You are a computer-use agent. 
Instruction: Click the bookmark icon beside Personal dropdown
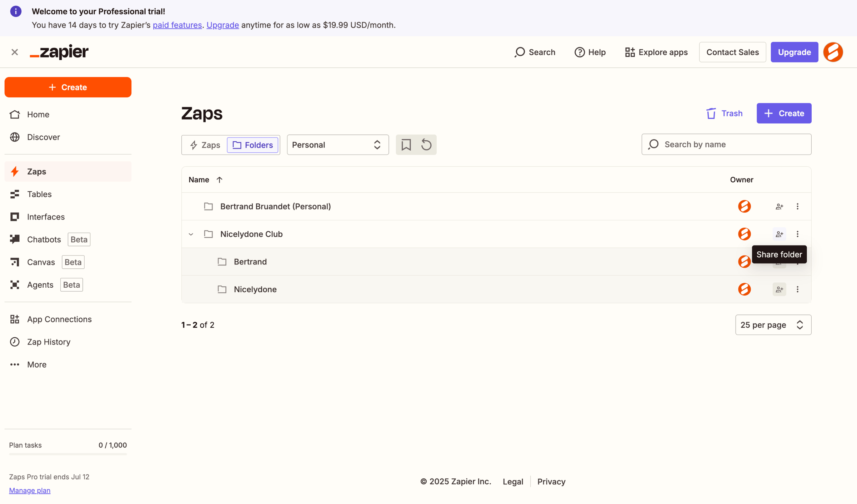click(406, 145)
